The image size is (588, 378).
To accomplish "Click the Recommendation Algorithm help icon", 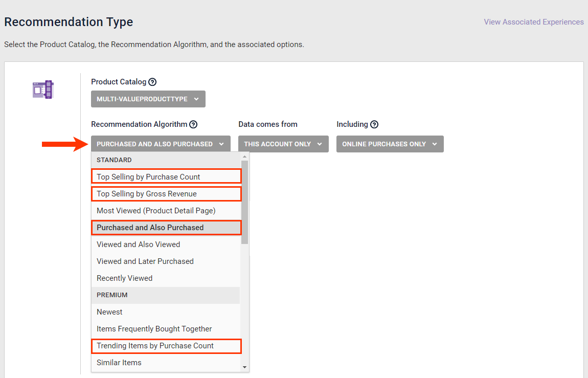I will point(193,124).
